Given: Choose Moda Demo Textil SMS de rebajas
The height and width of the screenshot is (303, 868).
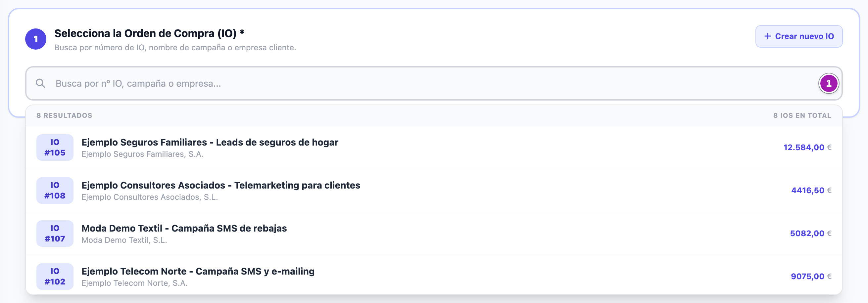Looking at the screenshot, I should [434, 234].
